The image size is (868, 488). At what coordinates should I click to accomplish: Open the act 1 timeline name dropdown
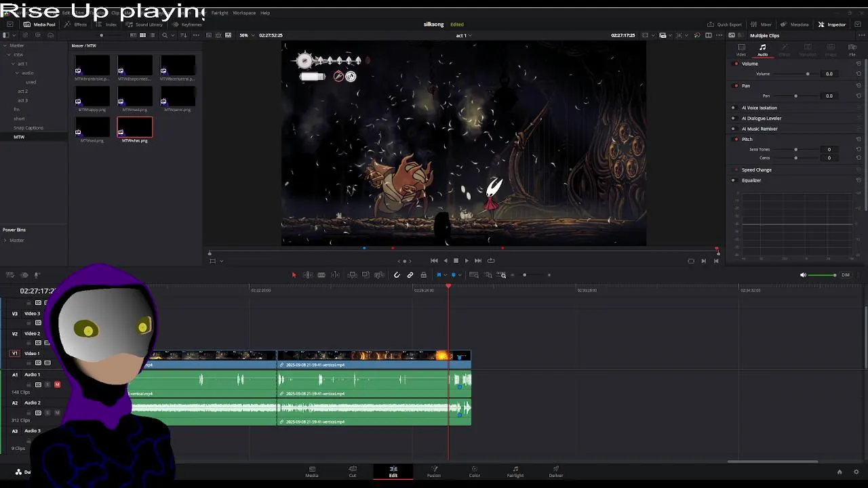click(464, 35)
